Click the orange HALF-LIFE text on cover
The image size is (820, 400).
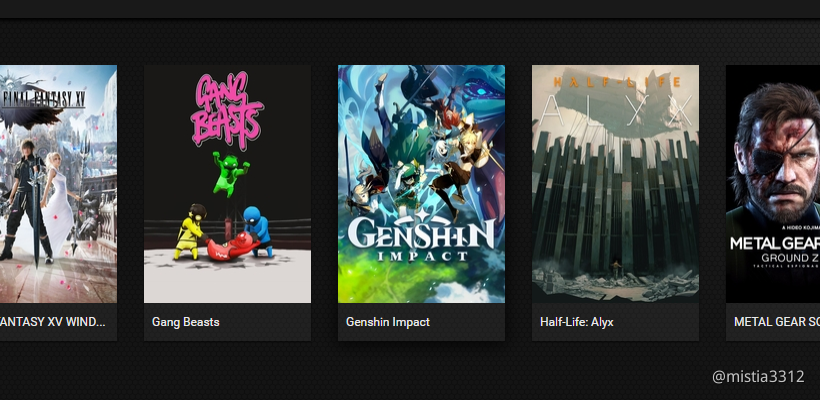(x=617, y=82)
